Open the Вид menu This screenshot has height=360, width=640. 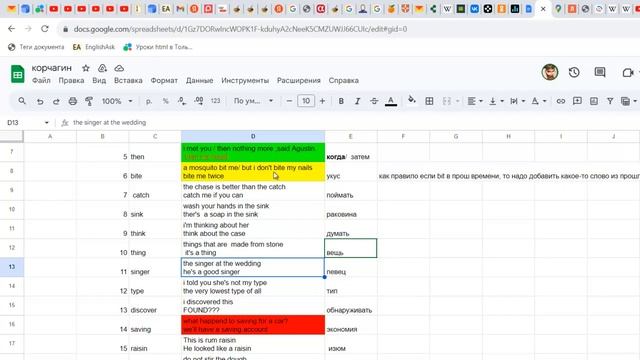(x=99, y=80)
